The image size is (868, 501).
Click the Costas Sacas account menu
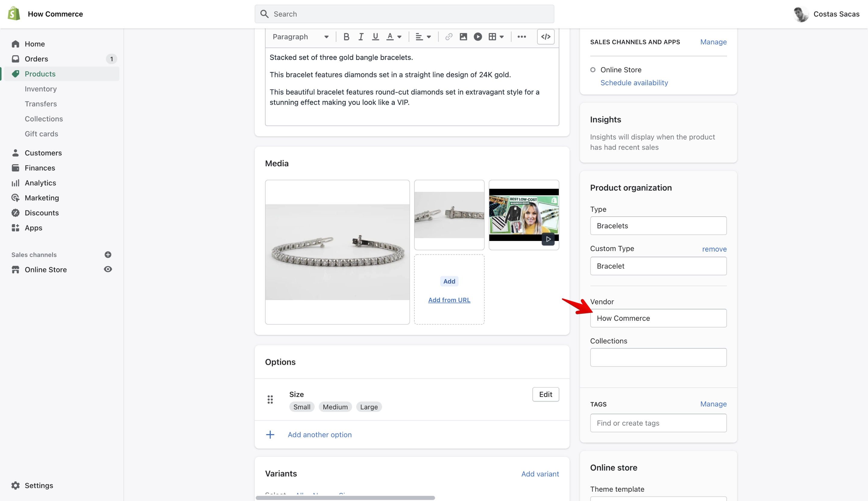826,14
